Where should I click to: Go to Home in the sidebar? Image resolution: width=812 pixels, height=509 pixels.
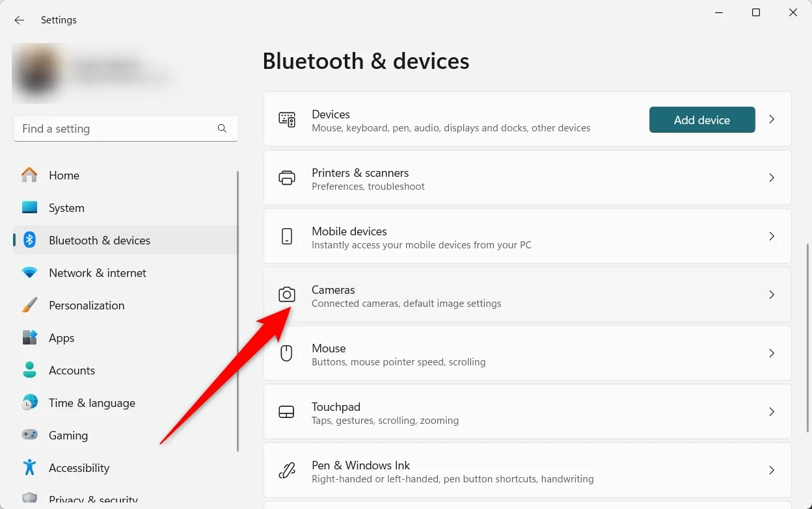coord(125,176)
